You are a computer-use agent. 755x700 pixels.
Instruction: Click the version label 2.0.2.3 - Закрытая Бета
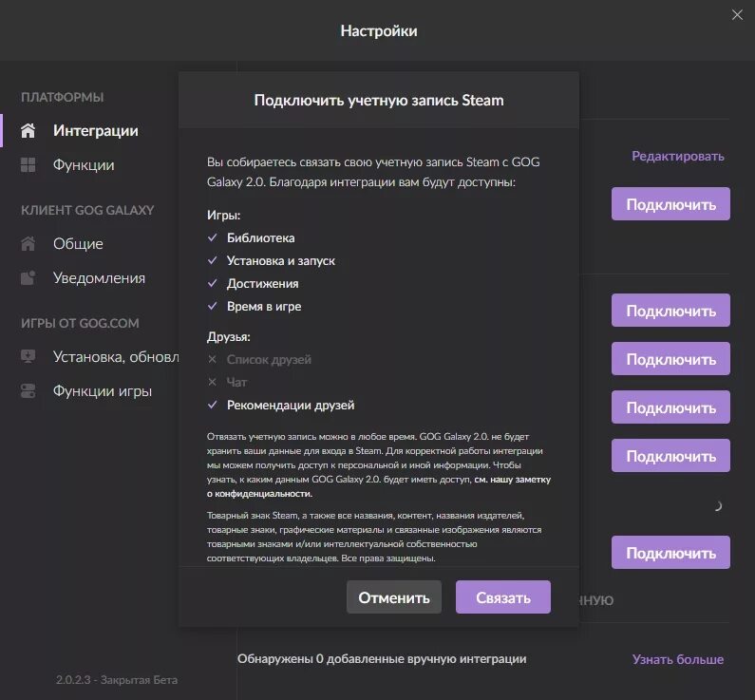click(x=117, y=680)
